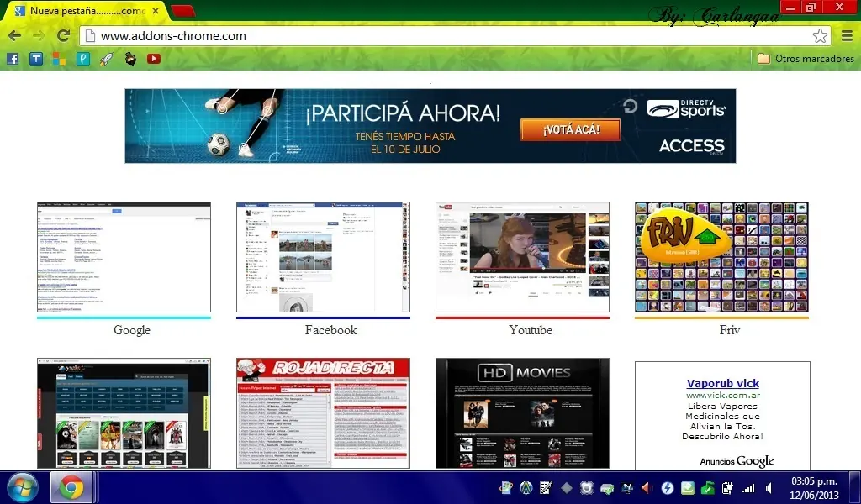Open the rocket bookmark icon

pyautogui.click(x=107, y=59)
